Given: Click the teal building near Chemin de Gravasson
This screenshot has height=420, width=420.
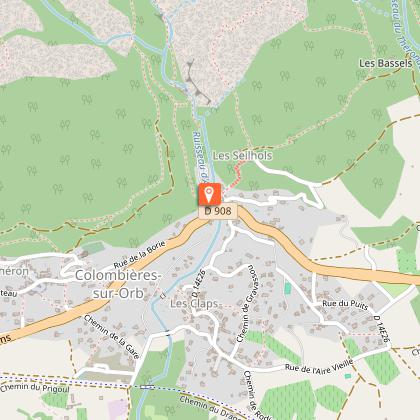Looking at the screenshot, I should tap(288, 288).
